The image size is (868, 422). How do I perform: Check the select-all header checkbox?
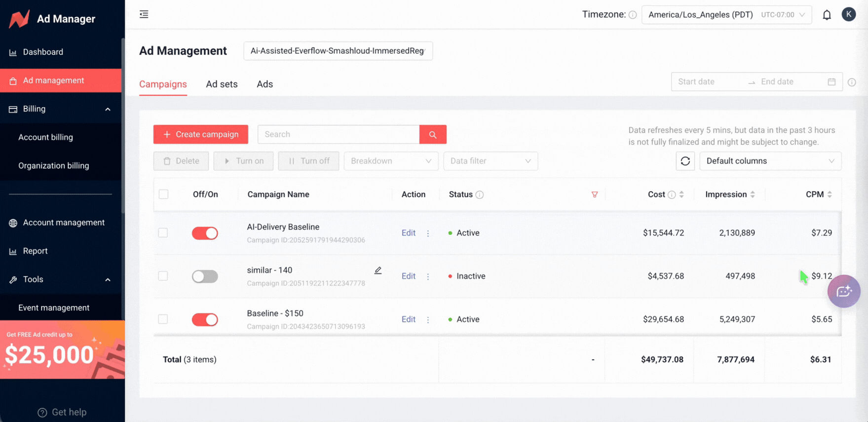pyautogui.click(x=163, y=194)
